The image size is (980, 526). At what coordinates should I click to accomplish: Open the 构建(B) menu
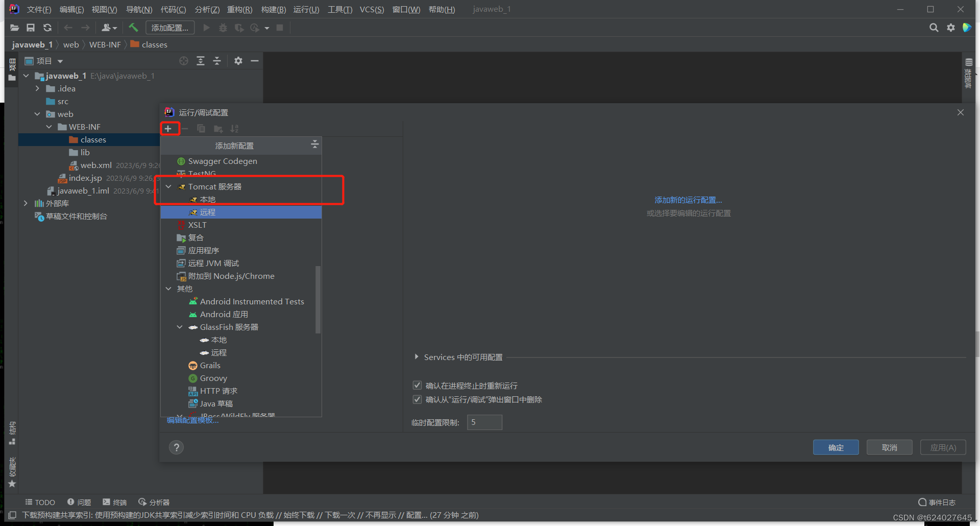click(x=274, y=9)
